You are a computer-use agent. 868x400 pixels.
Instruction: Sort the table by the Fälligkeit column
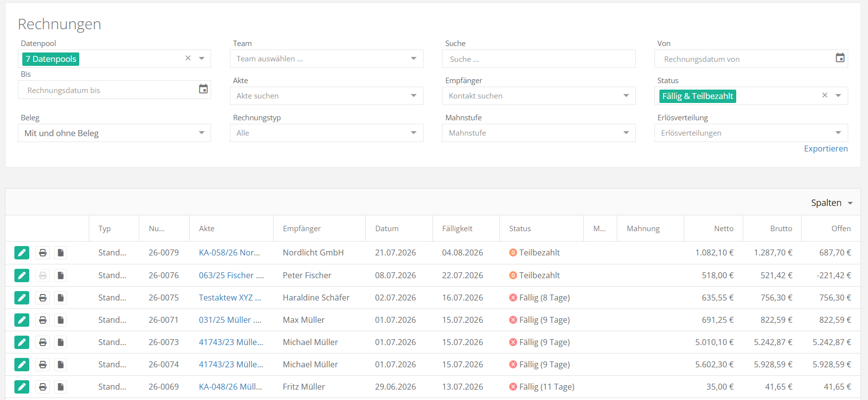[x=457, y=229]
